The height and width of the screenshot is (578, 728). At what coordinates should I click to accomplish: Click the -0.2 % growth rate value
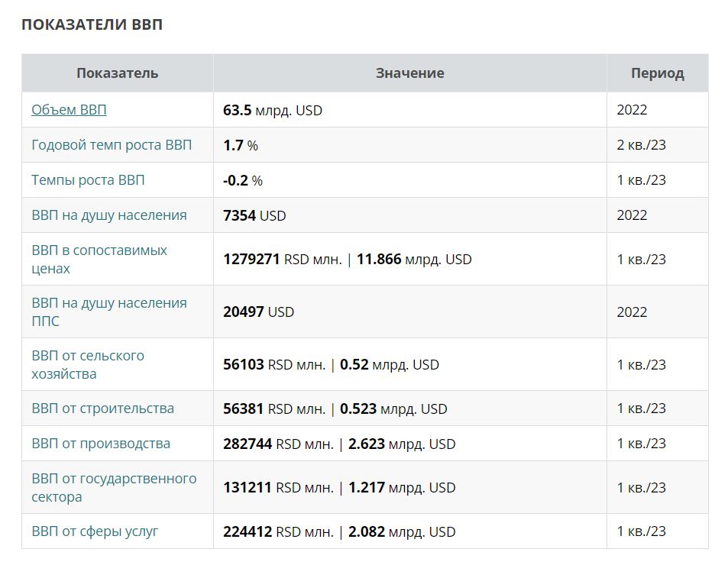(243, 180)
